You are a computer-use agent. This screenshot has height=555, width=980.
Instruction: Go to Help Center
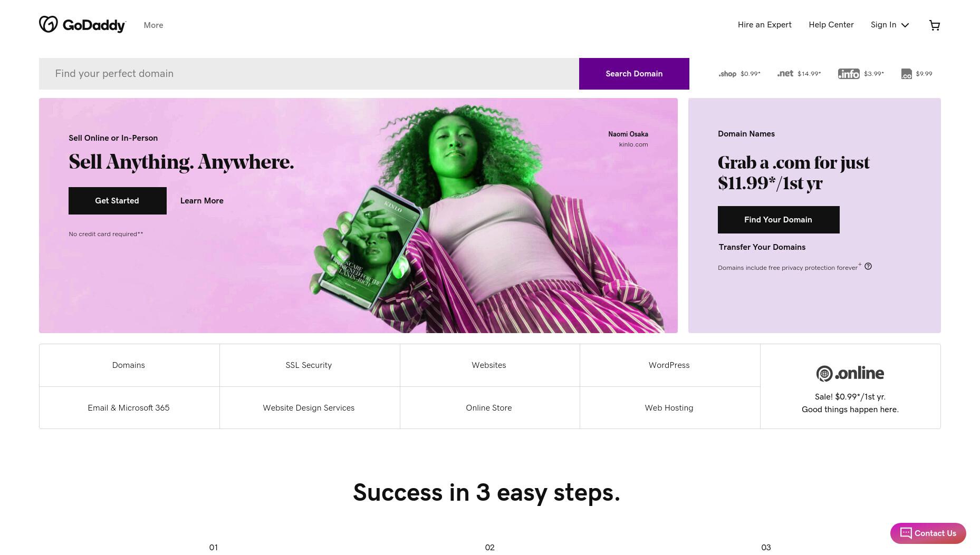pyautogui.click(x=831, y=25)
